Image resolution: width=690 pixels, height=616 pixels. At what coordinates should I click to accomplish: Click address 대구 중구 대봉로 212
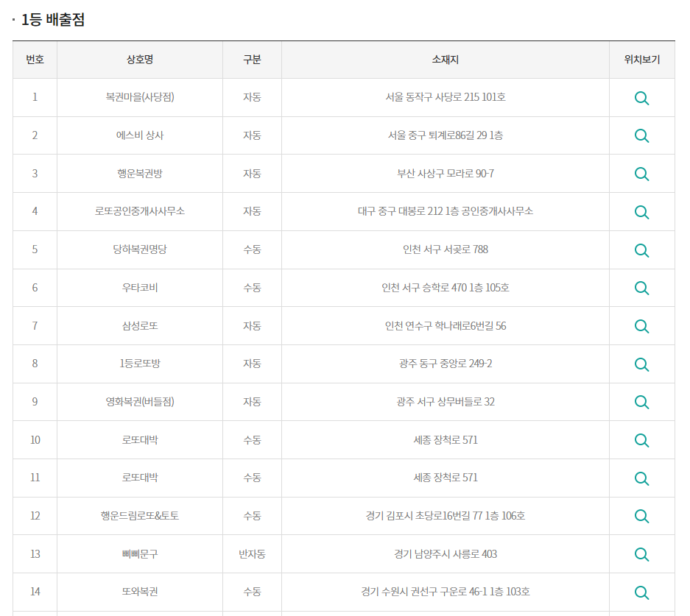(401, 211)
